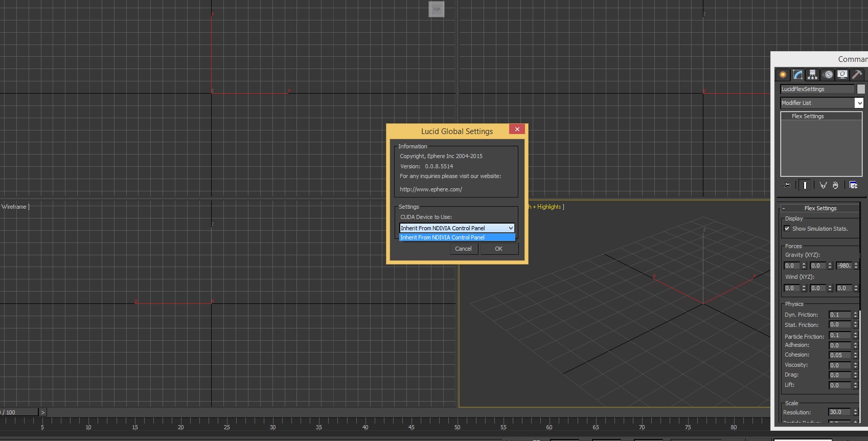Screen dimensions: 868x441
Task: Toggle Show End Result icon
Action: pyautogui.click(x=805, y=185)
